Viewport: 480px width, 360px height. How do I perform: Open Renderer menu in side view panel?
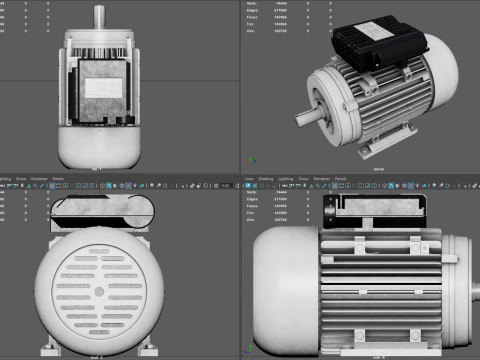tap(322, 179)
